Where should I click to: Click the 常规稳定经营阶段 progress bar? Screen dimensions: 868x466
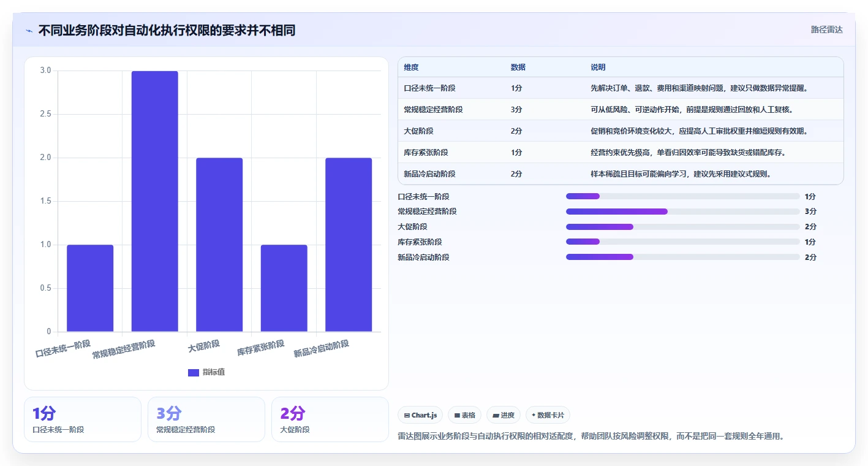coord(683,212)
